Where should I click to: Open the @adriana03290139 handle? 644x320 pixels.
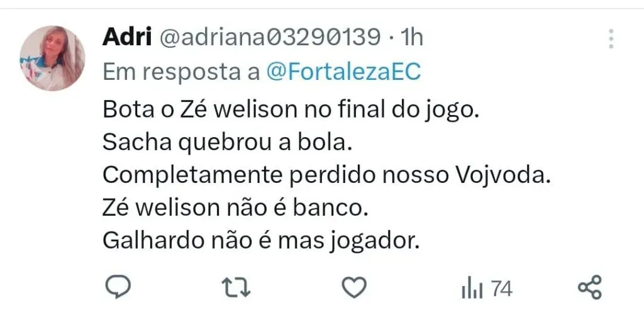click(269, 38)
